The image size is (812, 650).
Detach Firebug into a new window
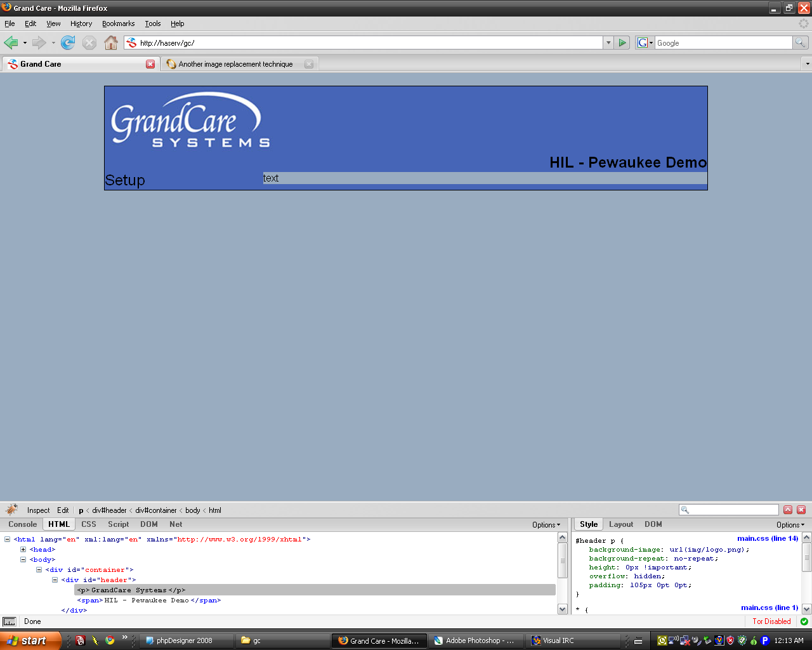788,510
